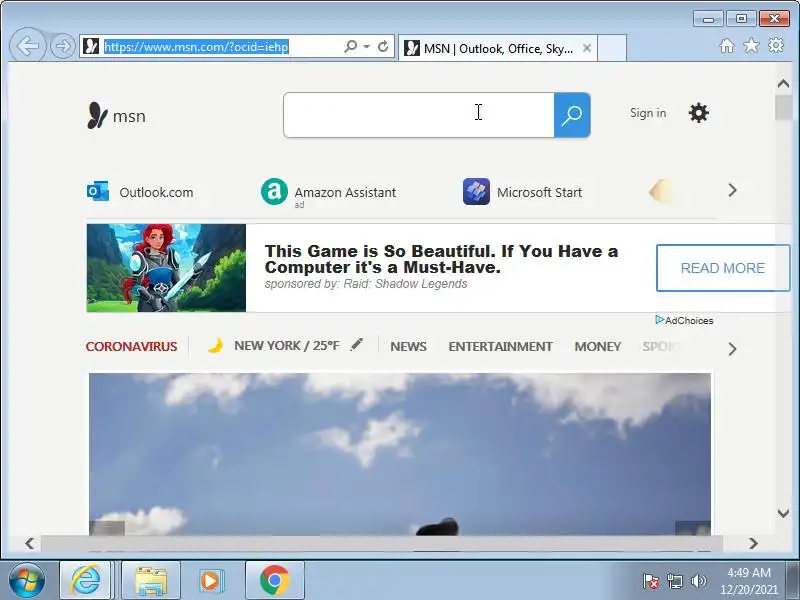Close the MSN tab with its X
The image size is (800, 600).
(x=587, y=48)
